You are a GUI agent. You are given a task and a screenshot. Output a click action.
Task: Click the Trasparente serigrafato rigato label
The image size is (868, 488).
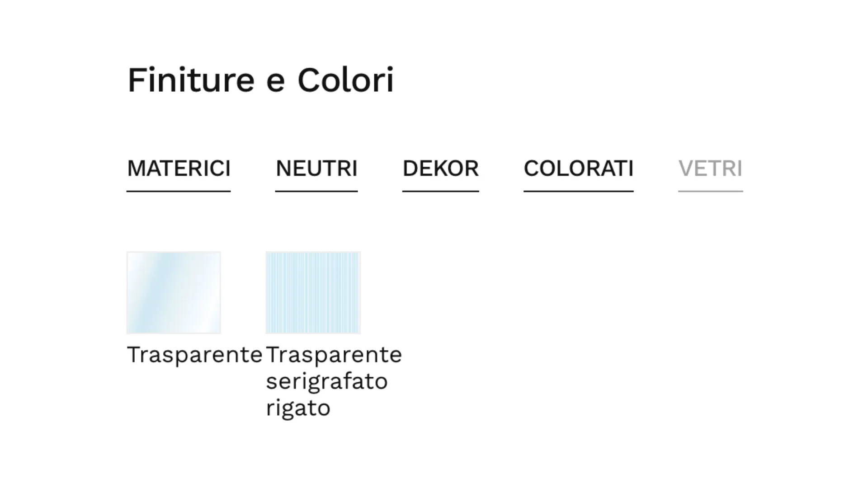click(x=333, y=381)
